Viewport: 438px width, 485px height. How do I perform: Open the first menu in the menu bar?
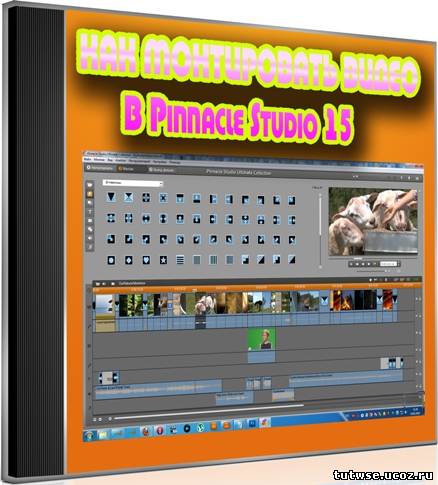[87, 160]
